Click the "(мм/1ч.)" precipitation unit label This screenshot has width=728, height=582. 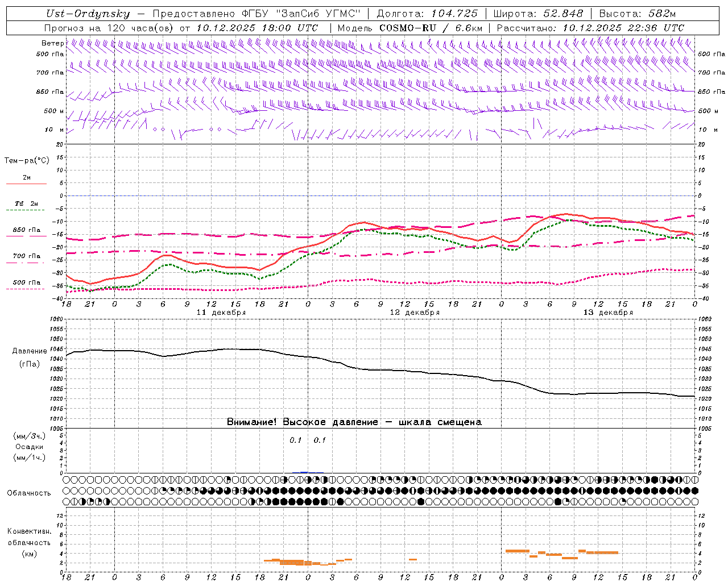(30, 458)
